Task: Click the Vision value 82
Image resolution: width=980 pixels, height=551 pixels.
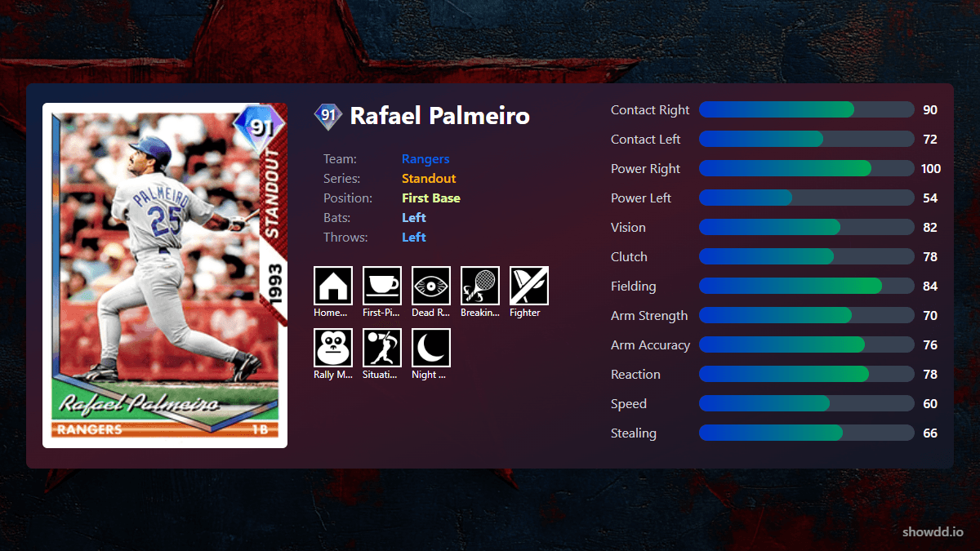Action: click(930, 228)
